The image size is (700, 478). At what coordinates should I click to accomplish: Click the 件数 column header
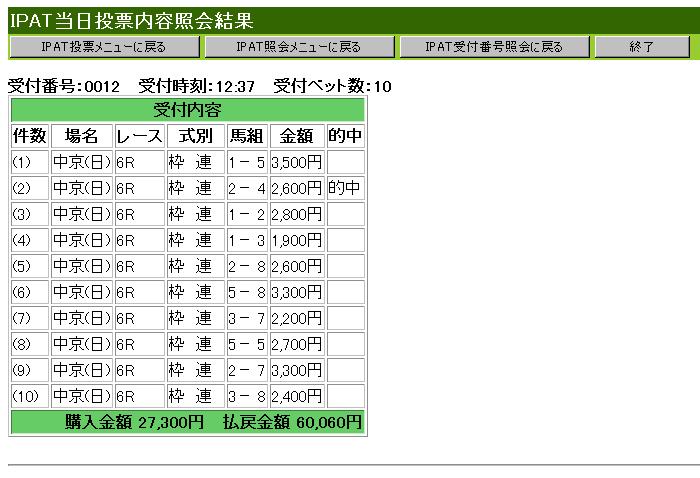(x=30, y=136)
